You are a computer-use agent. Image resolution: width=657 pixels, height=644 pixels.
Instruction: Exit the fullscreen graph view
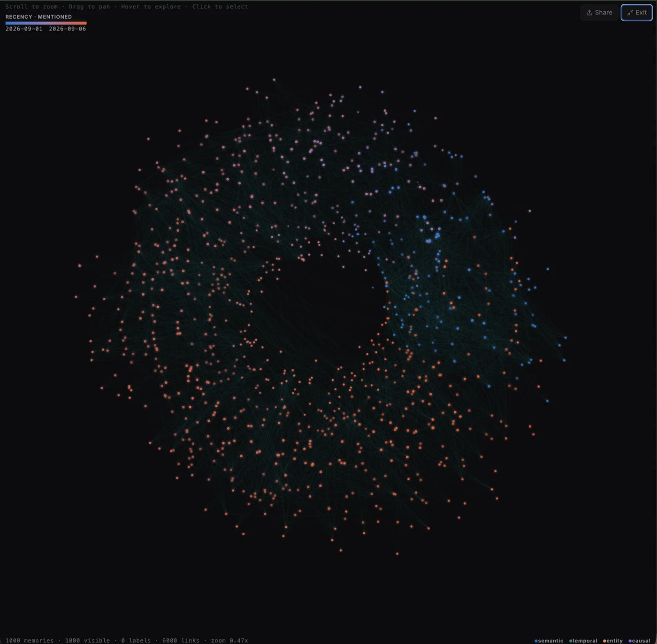pos(637,13)
